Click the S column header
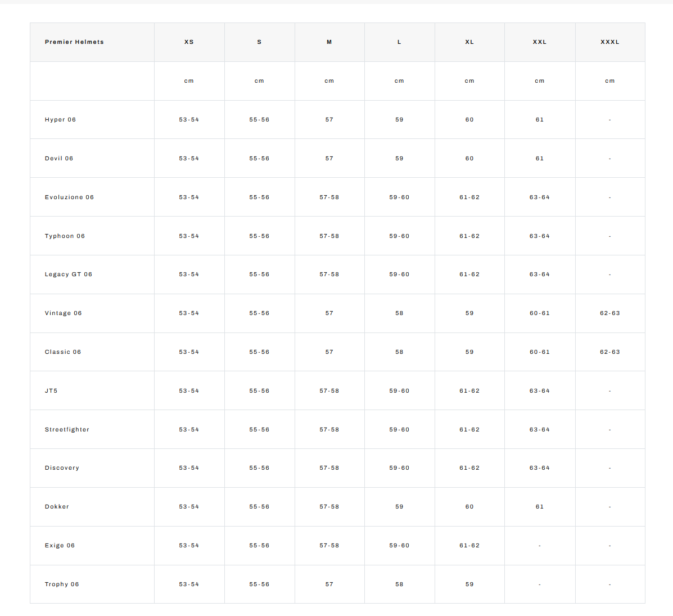Image resolution: width=673 pixels, height=616 pixels. click(x=259, y=42)
